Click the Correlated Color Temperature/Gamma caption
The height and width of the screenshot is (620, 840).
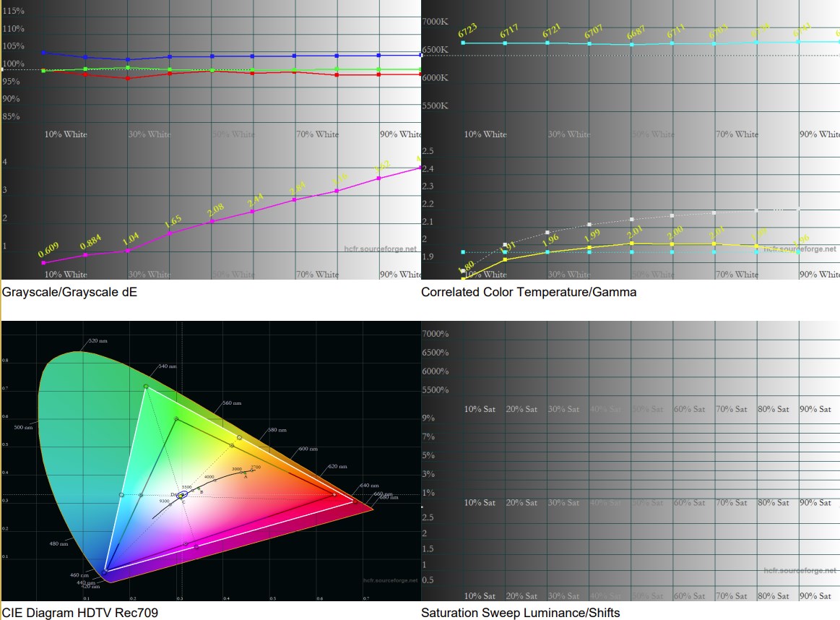tap(529, 292)
